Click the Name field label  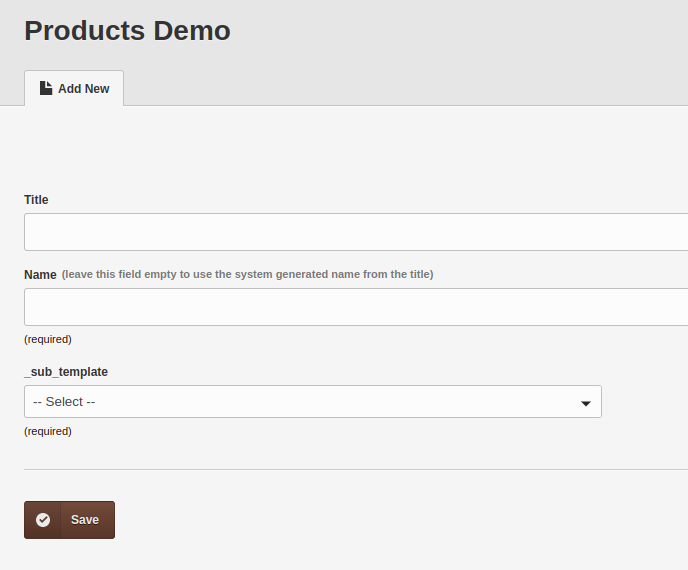click(x=40, y=275)
